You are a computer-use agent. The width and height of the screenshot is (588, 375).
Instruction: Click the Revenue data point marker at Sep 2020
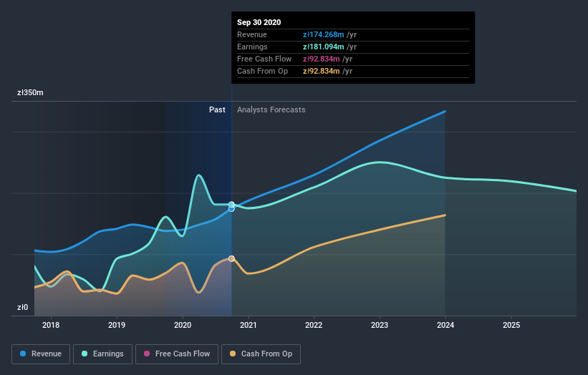[231, 209]
